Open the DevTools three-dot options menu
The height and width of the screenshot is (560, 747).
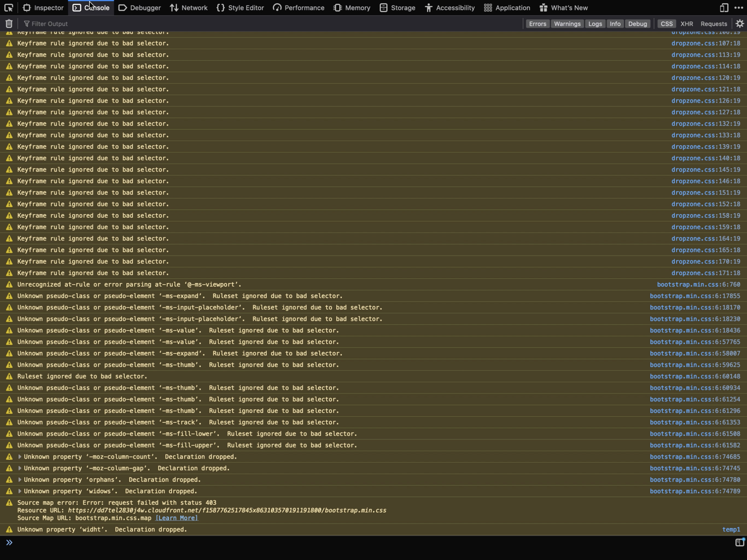click(x=739, y=7)
